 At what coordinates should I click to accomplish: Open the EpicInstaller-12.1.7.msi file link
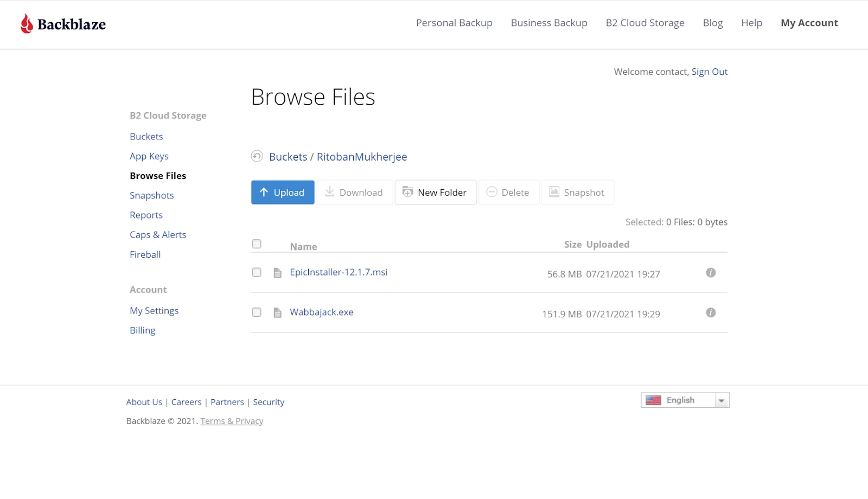coord(339,272)
